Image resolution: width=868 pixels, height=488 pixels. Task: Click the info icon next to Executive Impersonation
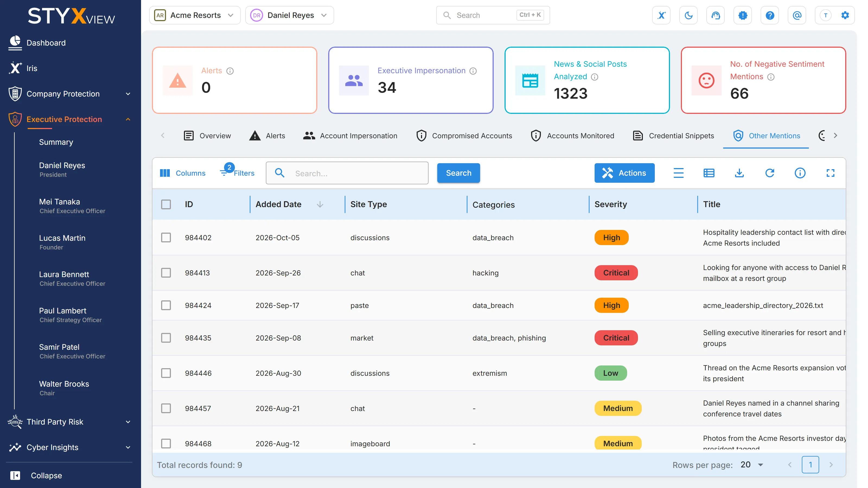pyautogui.click(x=473, y=71)
